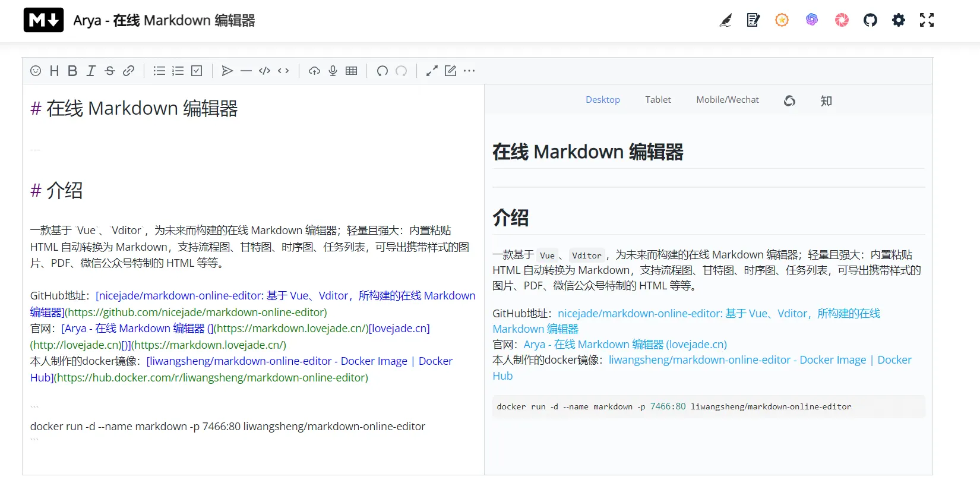Open the more options ellipsis menu
The image size is (980, 489).
(x=469, y=71)
